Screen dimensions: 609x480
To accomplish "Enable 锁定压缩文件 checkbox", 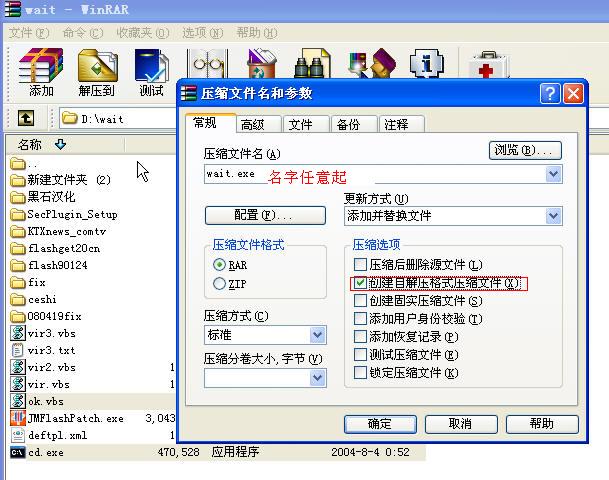I will 360,372.
